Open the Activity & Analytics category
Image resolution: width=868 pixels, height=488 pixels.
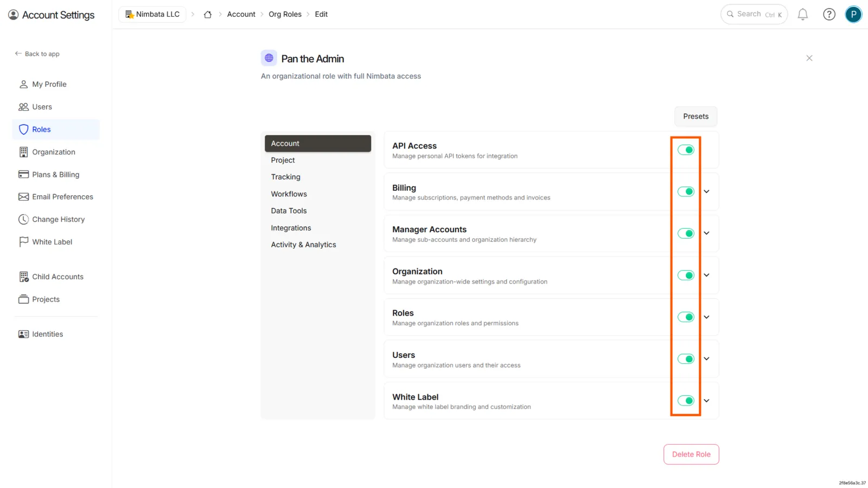point(317,245)
